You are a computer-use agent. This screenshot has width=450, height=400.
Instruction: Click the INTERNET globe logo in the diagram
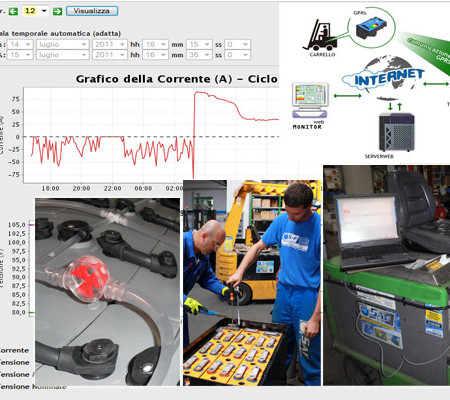coord(383,77)
